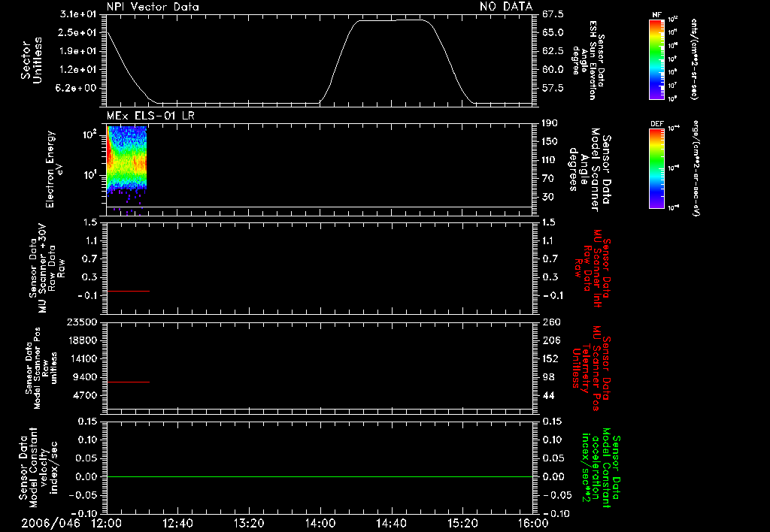770x532 pixels.
Task: Click the 206 telemetry tick label
Action: pyautogui.click(x=551, y=340)
